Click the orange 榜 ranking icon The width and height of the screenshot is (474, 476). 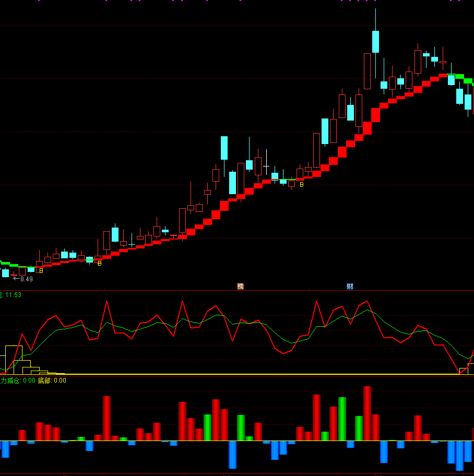[240, 286]
